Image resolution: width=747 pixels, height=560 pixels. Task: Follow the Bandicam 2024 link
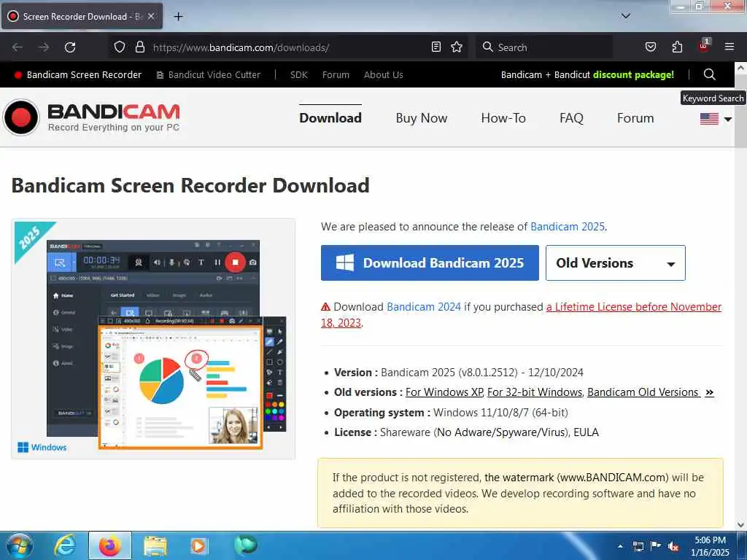point(424,307)
